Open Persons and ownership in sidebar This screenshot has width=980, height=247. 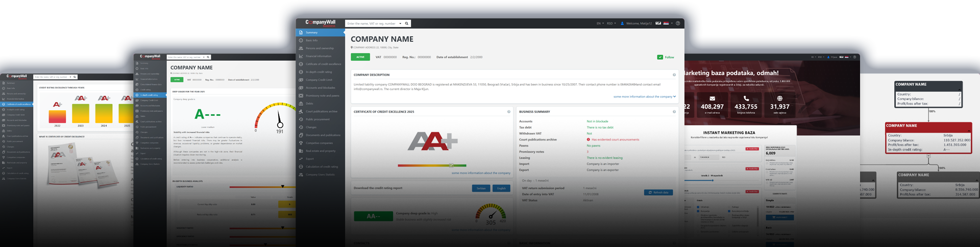tap(320, 48)
